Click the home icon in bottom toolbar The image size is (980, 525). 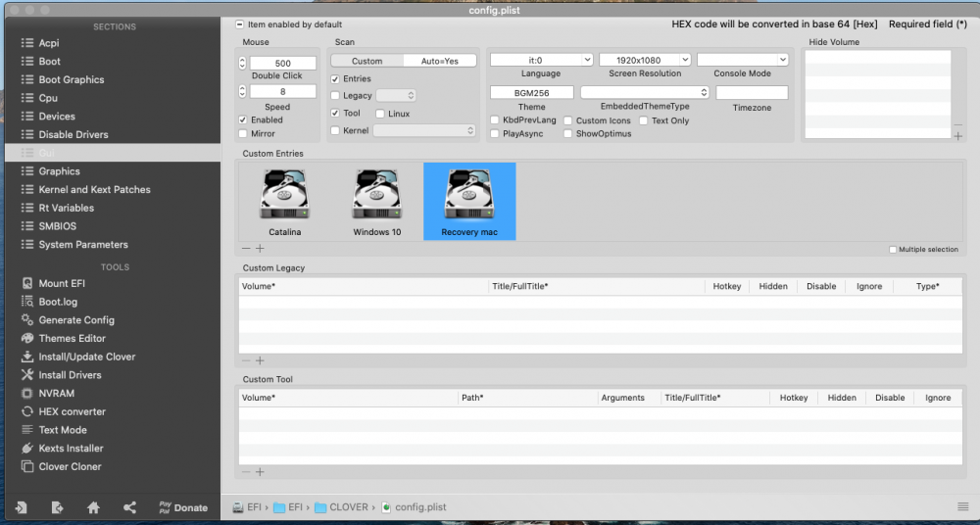[x=93, y=507]
